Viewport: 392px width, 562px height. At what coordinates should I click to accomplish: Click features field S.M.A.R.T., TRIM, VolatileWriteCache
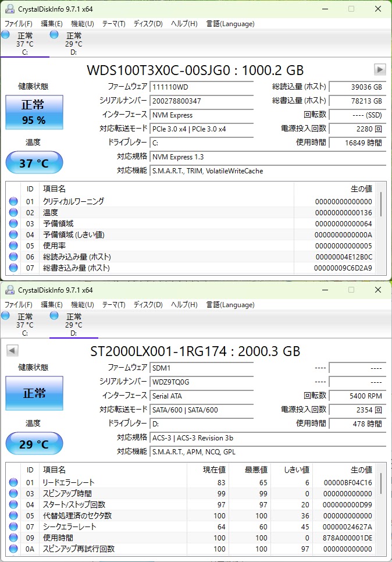tap(268, 171)
